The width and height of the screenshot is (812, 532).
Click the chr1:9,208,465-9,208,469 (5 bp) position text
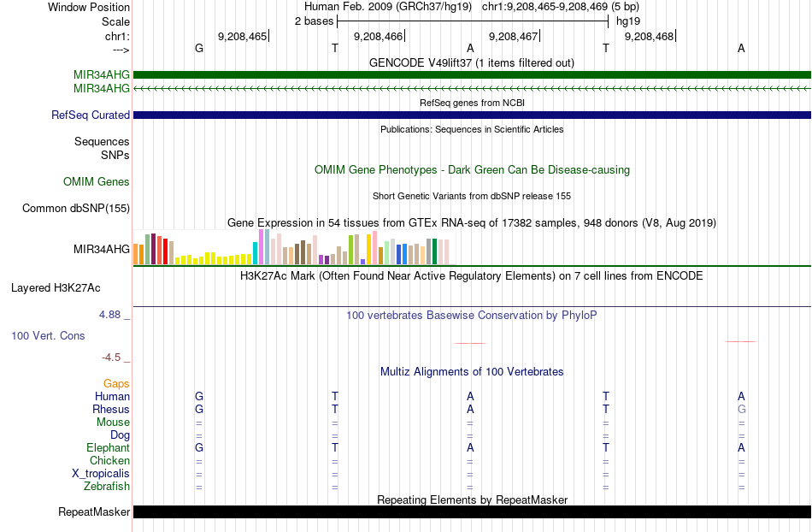(561, 7)
